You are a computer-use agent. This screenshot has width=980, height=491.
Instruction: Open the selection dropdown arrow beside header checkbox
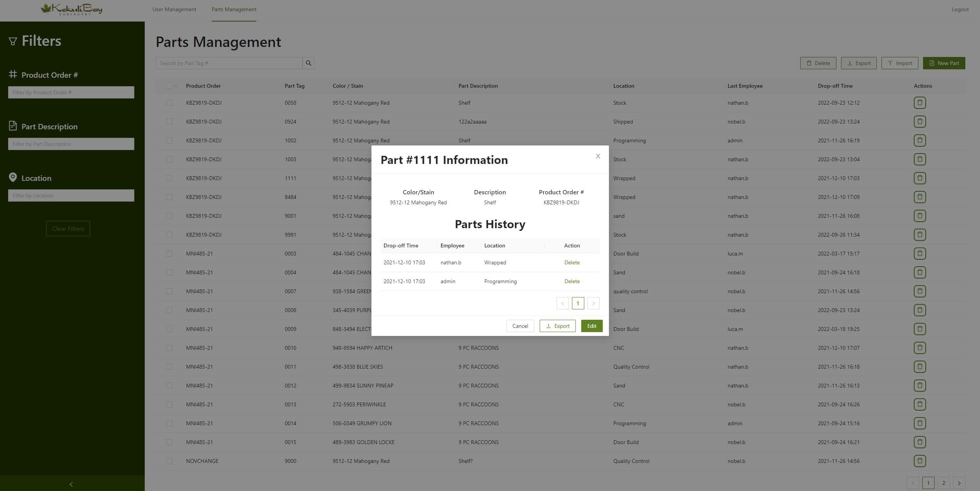coord(176,86)
